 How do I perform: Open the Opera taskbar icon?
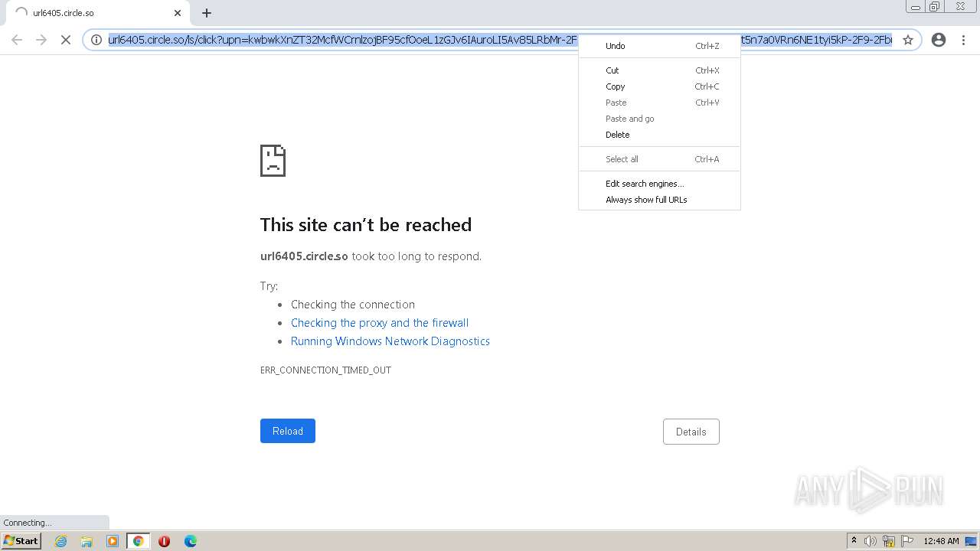point(164,541)
